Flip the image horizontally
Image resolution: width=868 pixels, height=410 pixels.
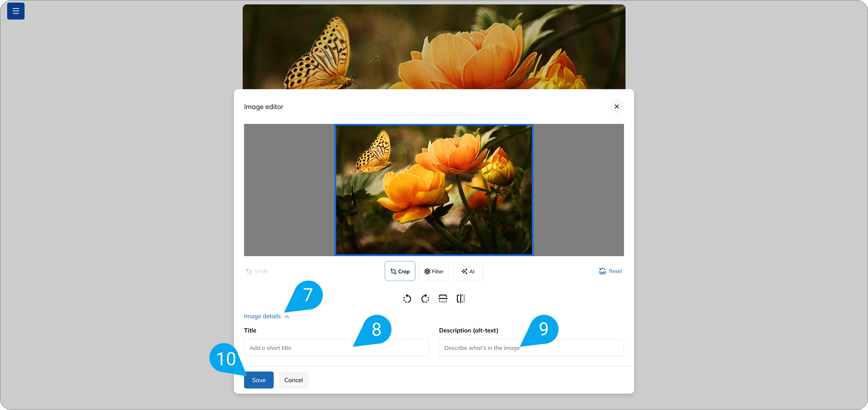tap(461, 298)
